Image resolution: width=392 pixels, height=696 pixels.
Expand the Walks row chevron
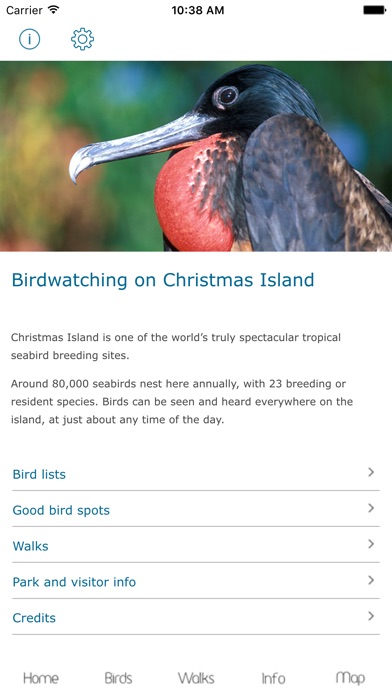(371, 544)
